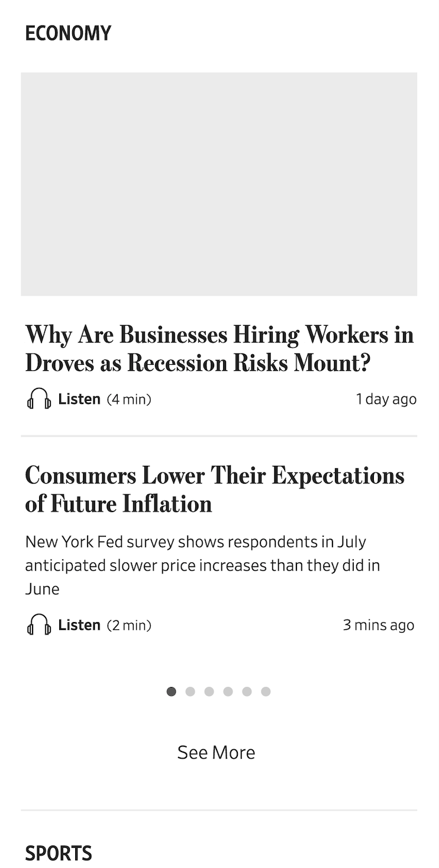
Task: Tap headphones icon for Consumers Inflation article
Action: pyautogui.click(x=39, y=625)
